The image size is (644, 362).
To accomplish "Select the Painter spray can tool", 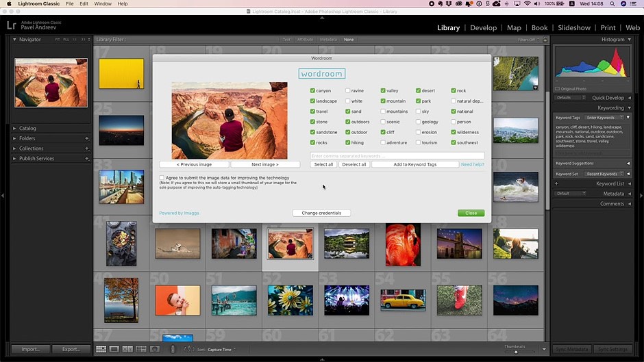I will pyautogui.click(x=173, y=349).
